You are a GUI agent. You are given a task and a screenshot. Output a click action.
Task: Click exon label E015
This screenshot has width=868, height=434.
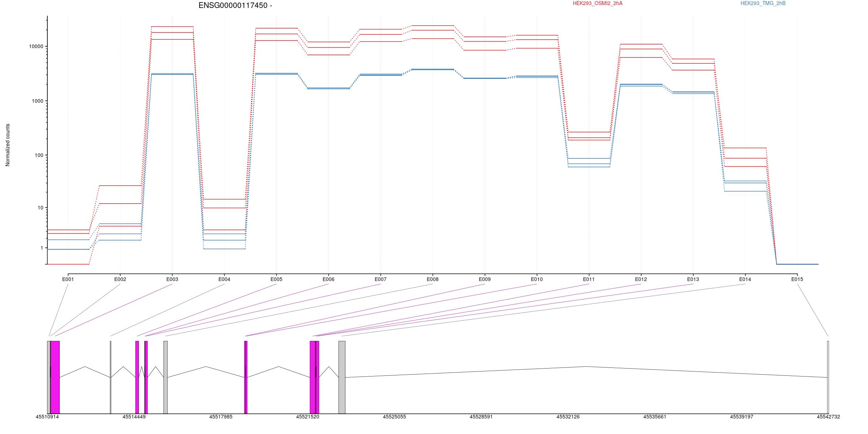coord(797,279)
